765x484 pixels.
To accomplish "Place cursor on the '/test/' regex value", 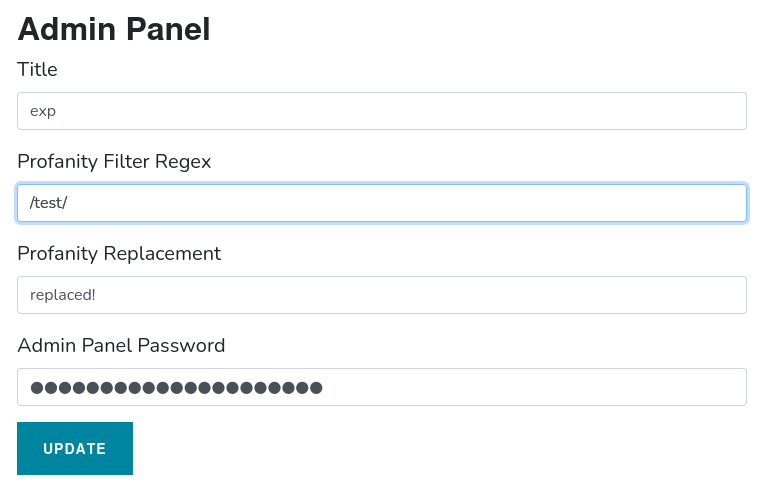I will (48, 202).
